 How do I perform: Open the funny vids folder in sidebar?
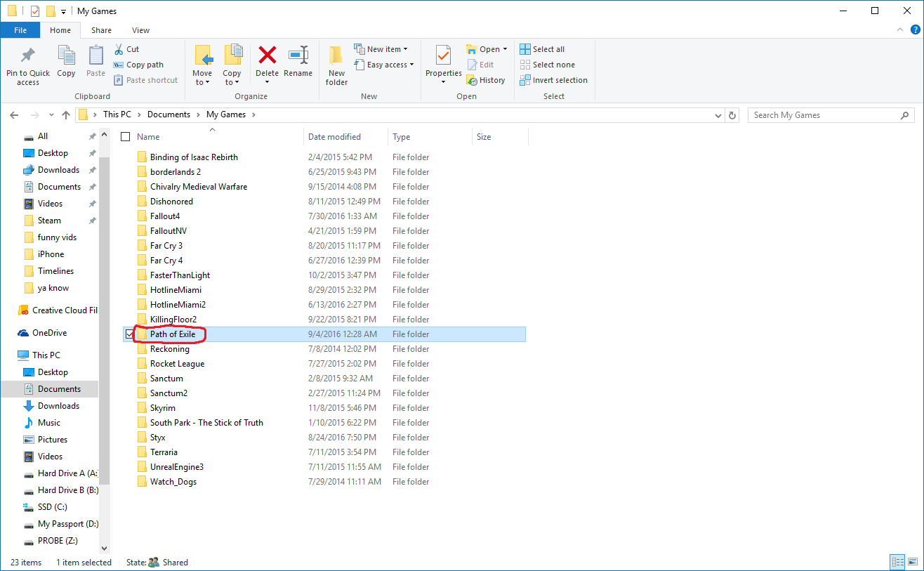pyautogui.click(x=57, y=237)
